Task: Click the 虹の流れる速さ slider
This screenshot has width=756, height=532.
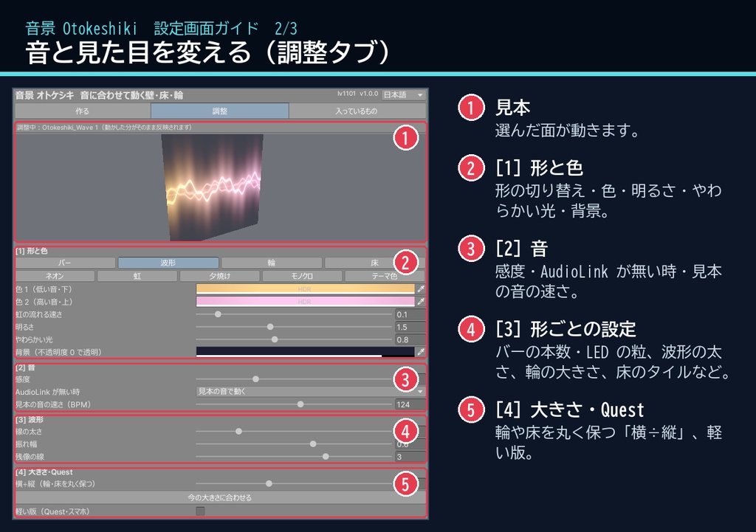Action: click(x=294, y=314)
